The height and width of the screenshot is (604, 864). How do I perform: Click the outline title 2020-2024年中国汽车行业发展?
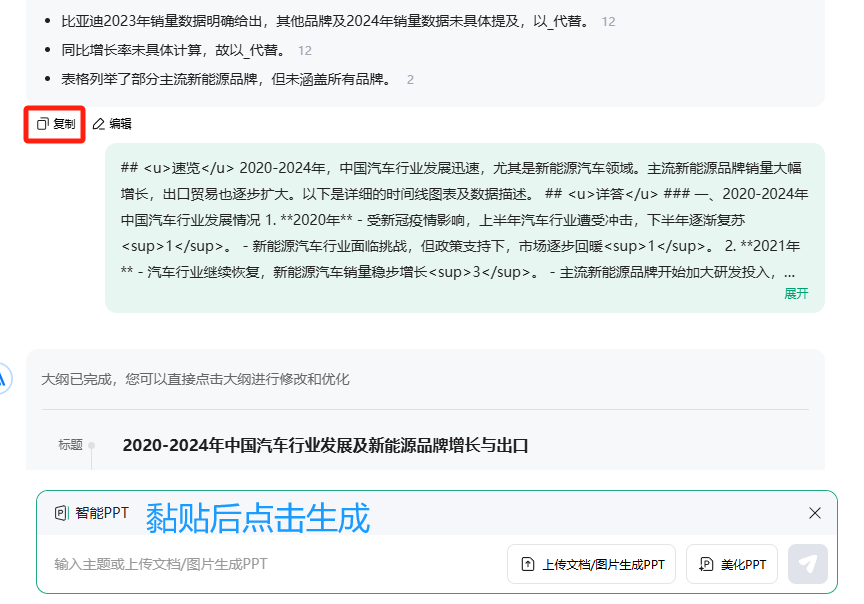[x=325, y=445]
